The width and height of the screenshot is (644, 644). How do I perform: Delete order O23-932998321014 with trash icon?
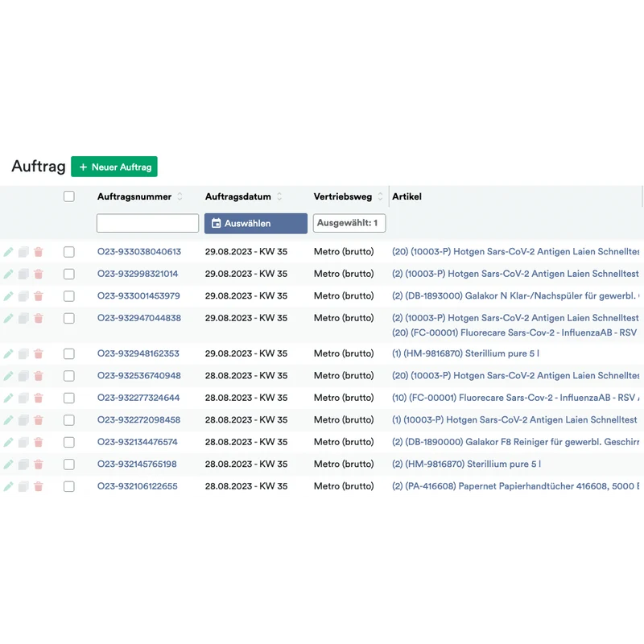coord(39,274)
